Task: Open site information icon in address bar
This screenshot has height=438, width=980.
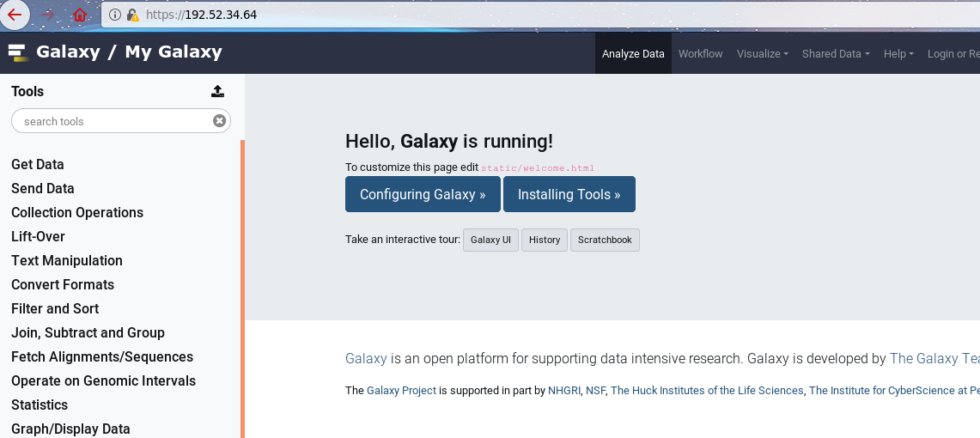Action: (115, 15)
